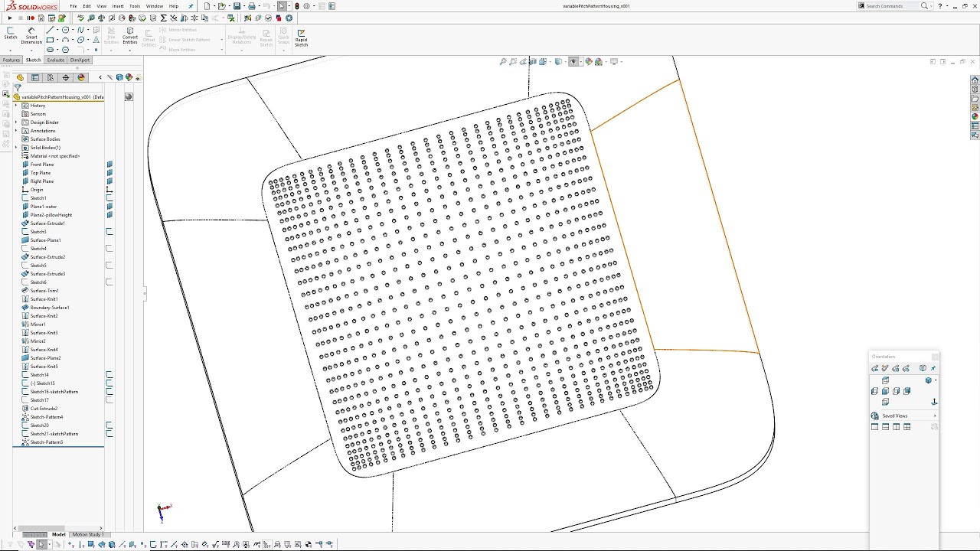The image size is (980, 551).
Task: Select Surface-Extrude1 in feature tree
Action: tap(47, 223)
